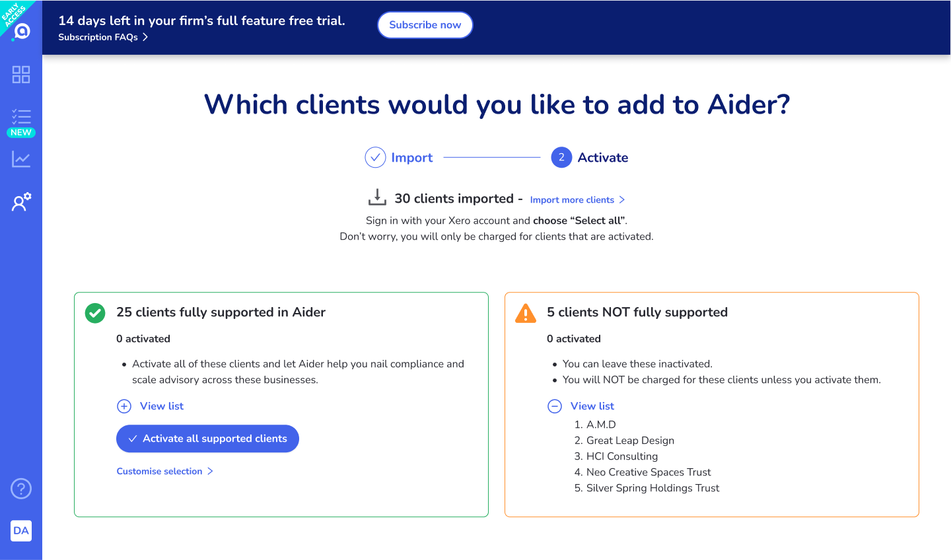Open the insights line chart icon
The height and width of the screenshot is (560, 951).
pyautogui.click(x=21, y=159)
